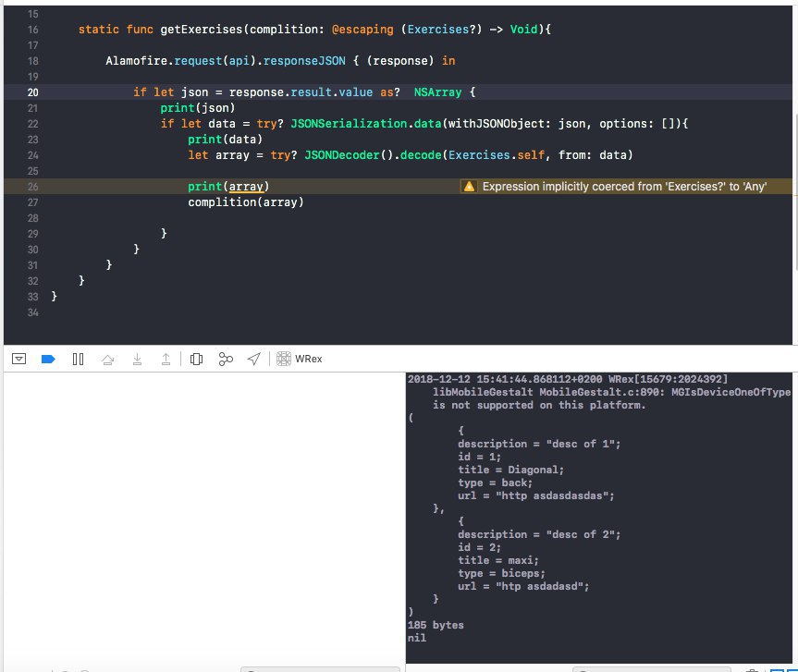Click print(data) on line 23
The height and width of the screenshot is (672, 798).
pos(225,140)
